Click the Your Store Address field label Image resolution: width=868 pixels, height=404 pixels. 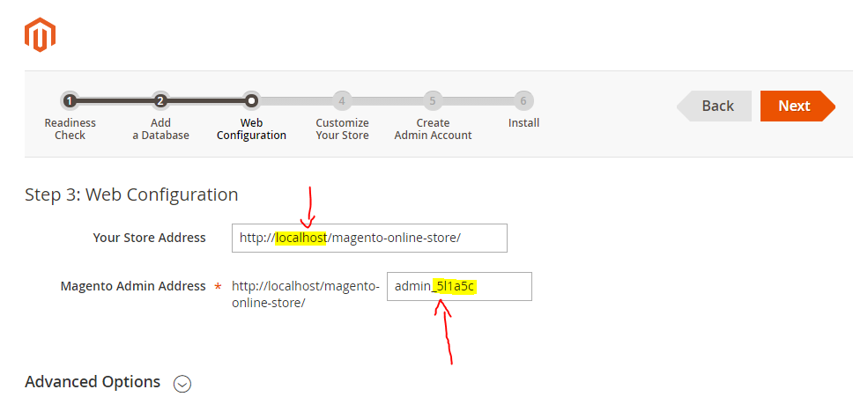pos(149,238)
